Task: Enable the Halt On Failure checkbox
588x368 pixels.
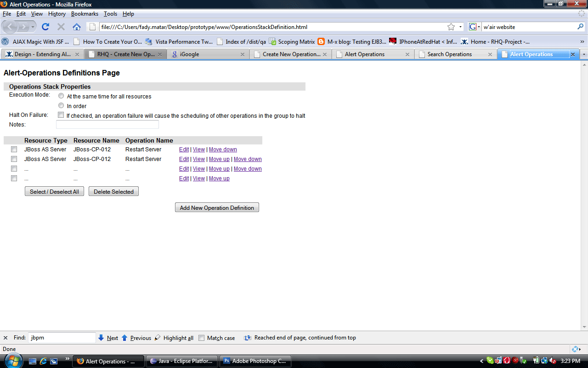Action: pos(61,115)
